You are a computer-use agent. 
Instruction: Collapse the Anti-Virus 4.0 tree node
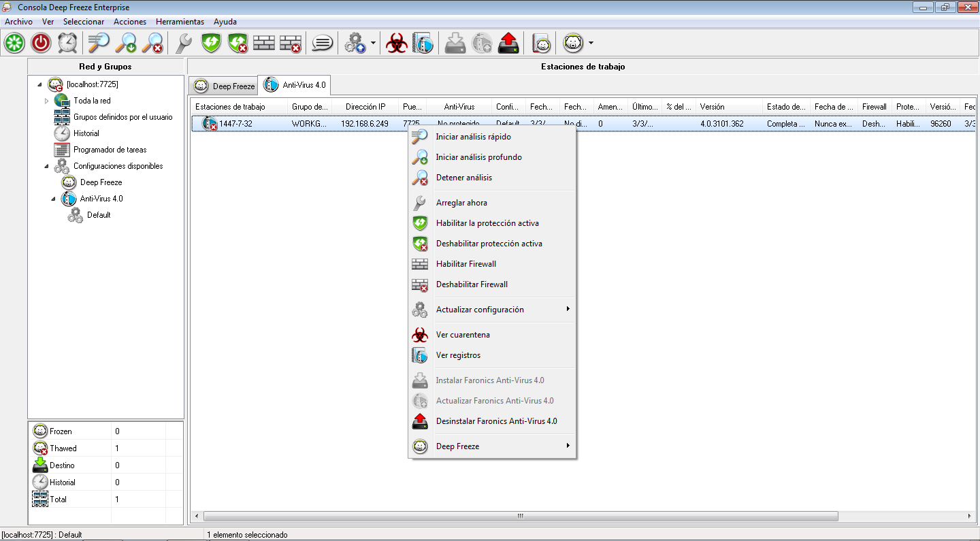(x=53, y=199)
